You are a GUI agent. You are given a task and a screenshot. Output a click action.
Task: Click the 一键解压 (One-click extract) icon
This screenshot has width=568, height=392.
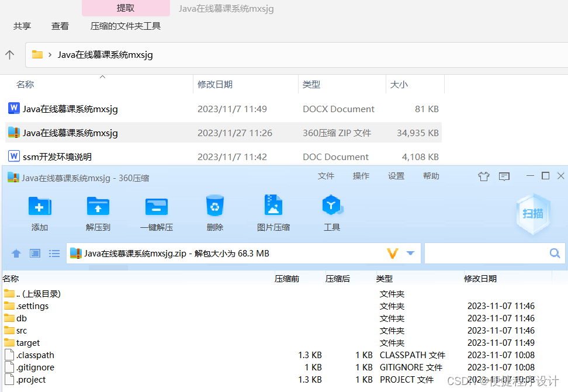pyautogui.click(x=157, y=207)
